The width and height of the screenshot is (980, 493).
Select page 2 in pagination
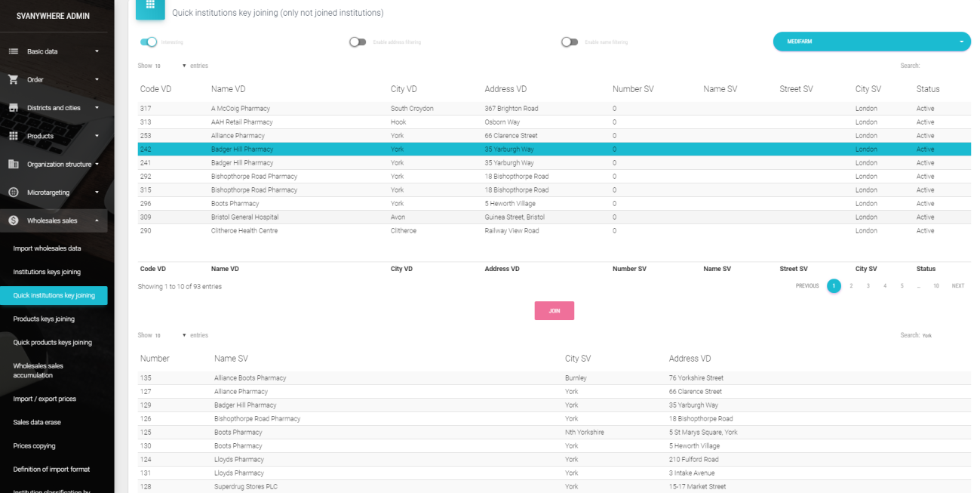[x=851, y=286]
